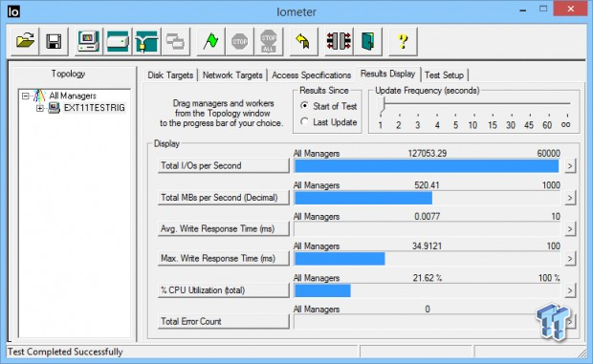Image resolution: width=593 pixels, height=364 pixels.
Task: Select the Last Update radio button
Action: (x=304, y=121)
